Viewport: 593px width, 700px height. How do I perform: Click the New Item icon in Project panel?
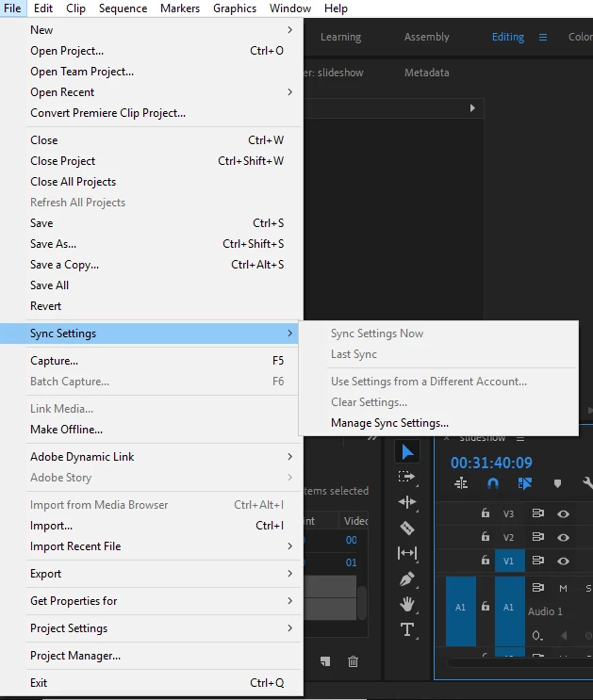(325, 661)
